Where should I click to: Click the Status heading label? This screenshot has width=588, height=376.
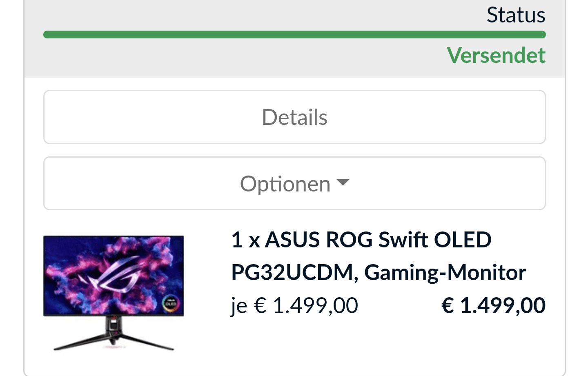point(516,15)
